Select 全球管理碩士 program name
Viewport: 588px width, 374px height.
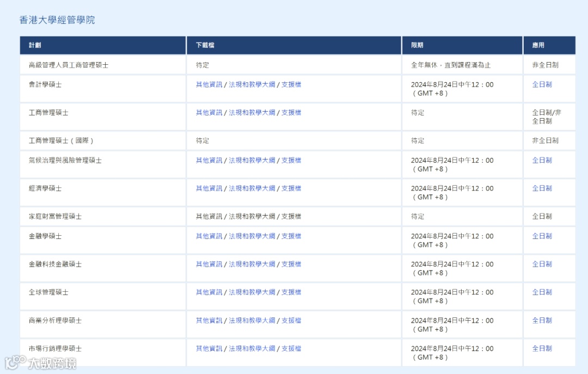49,292
